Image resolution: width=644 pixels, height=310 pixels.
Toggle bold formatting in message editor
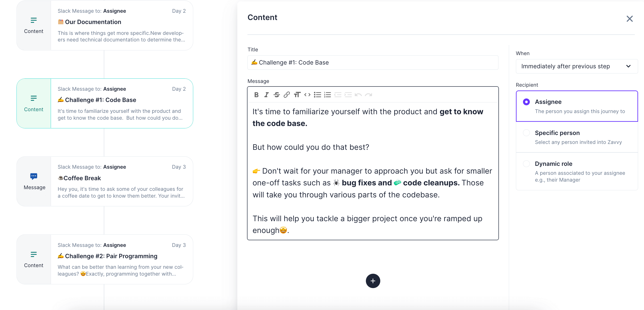tap(256, 95)
